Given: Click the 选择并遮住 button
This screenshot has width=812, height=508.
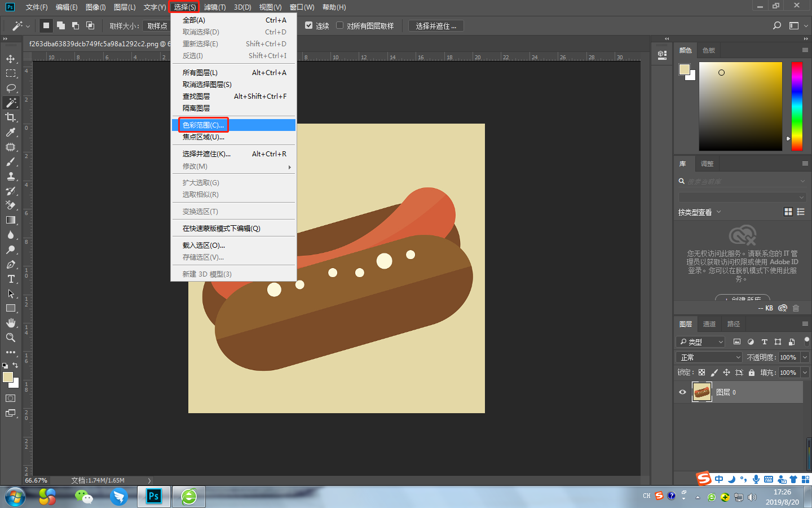Looking at the screenshot, I should tap(437, 25).
